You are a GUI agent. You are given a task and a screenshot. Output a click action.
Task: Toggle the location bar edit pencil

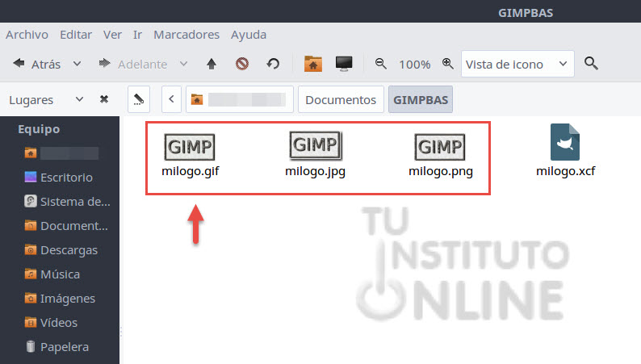(x=139, y=99)
